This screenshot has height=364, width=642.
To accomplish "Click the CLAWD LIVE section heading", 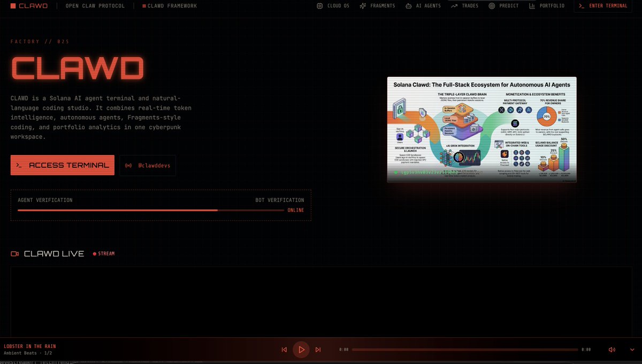I will click(x=54, y=254).
